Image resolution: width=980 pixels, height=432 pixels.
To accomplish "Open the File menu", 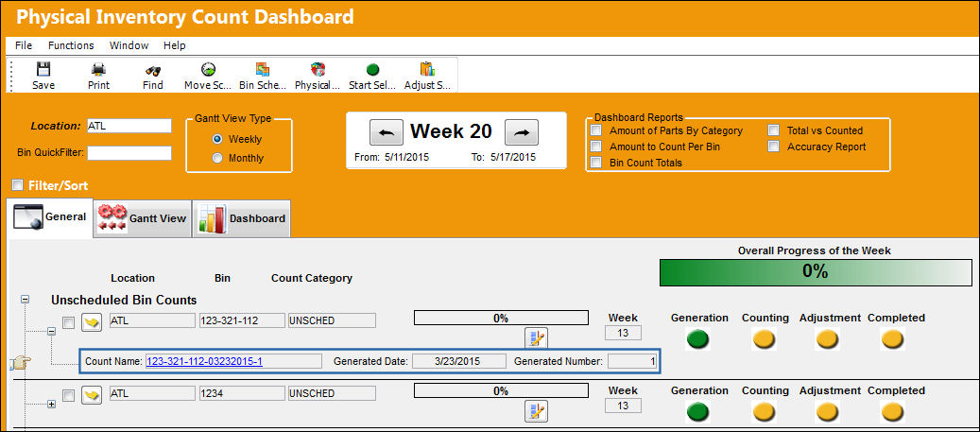I will point(24,45).
